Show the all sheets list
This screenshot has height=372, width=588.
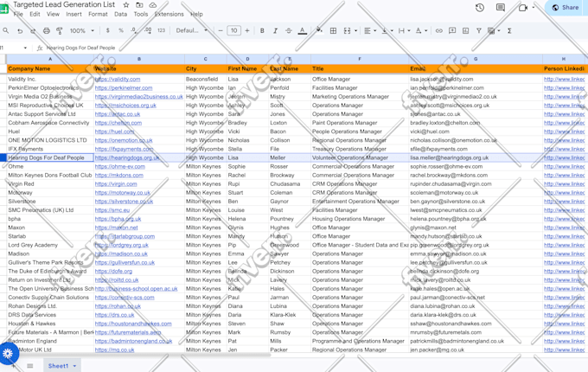[30, 366]
